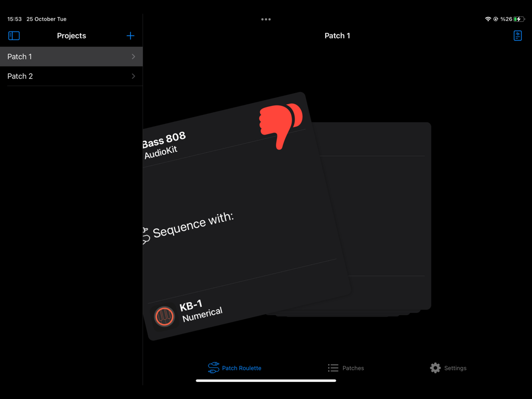This screenshot has width=532, height=399.
Task: Tap the 15:53 clock in status bar
Action: click(x=14, y=19)
